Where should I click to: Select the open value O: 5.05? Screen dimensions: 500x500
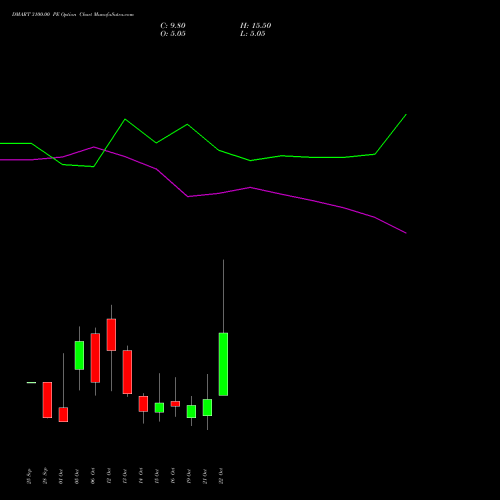click(173, 34)
